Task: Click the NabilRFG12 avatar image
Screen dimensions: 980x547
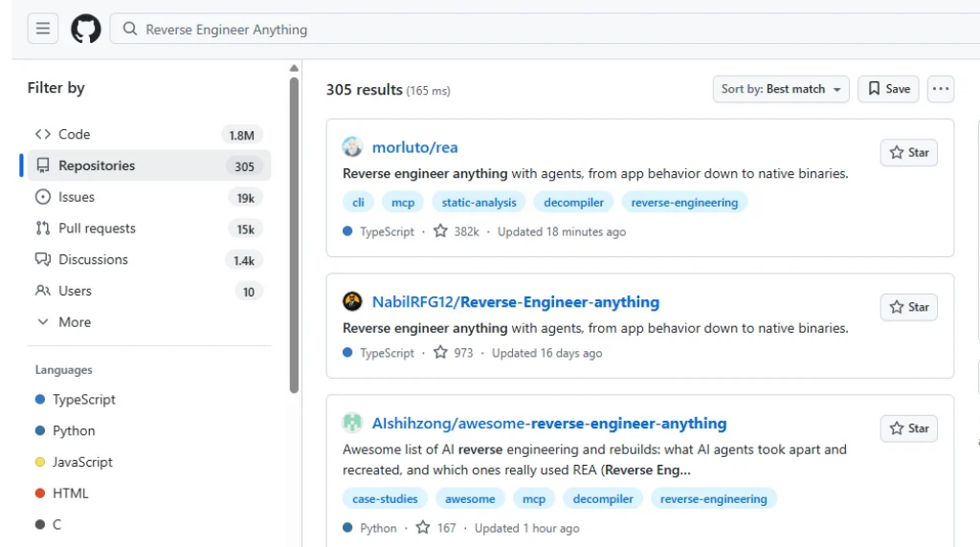Action: pyautogui.click(x=352, y=301)
